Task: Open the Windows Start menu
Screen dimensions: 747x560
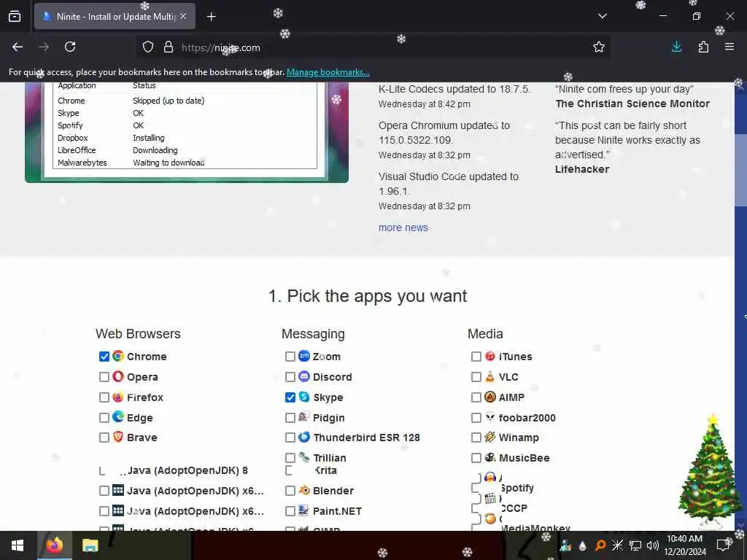Action: tap(18, 545)
